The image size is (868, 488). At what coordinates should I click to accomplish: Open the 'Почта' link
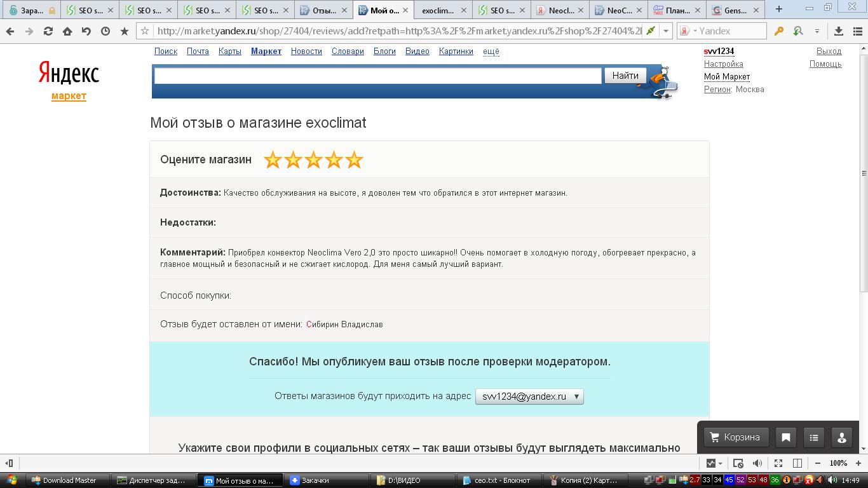pyautogui.click(x=198, y=51)
